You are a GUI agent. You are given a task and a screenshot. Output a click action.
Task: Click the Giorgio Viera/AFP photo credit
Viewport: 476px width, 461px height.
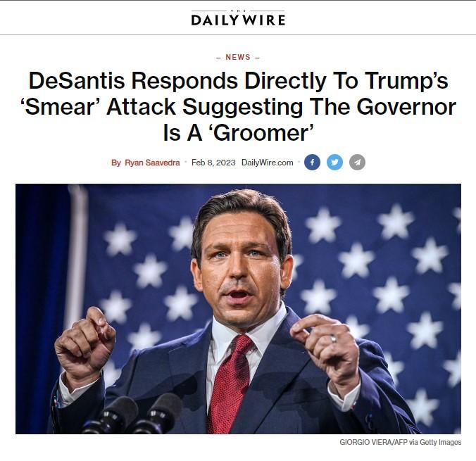400,443
